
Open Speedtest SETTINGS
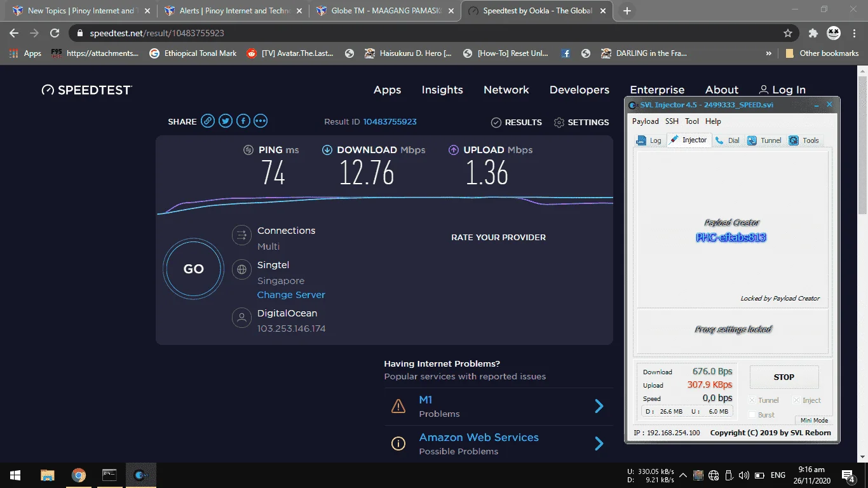tap(581, 122)
